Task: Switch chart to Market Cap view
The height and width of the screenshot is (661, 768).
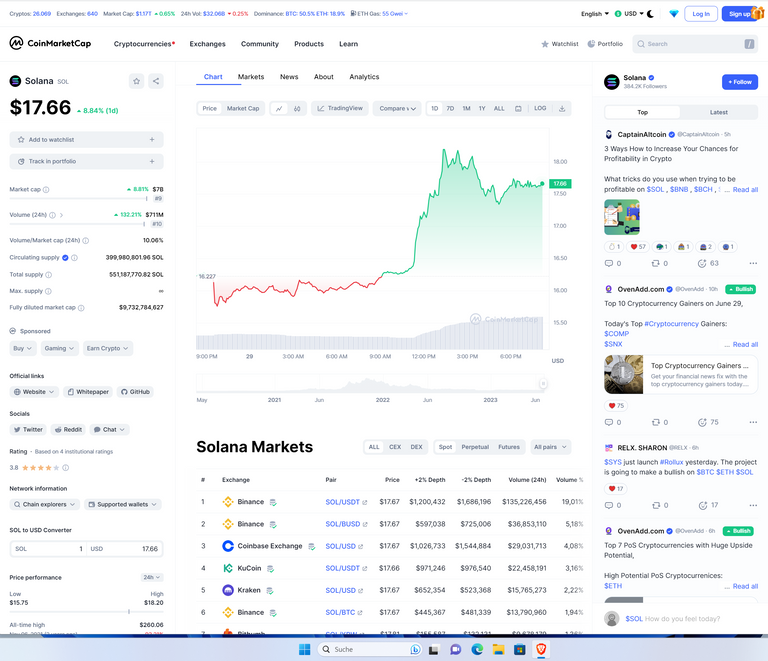Action: [x=243, y=109]
